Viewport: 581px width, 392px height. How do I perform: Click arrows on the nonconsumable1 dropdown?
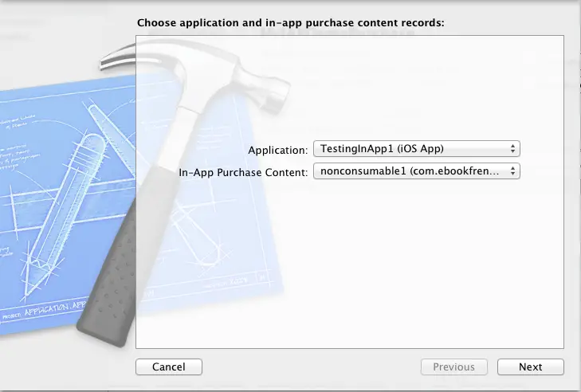tap(513, 171)
